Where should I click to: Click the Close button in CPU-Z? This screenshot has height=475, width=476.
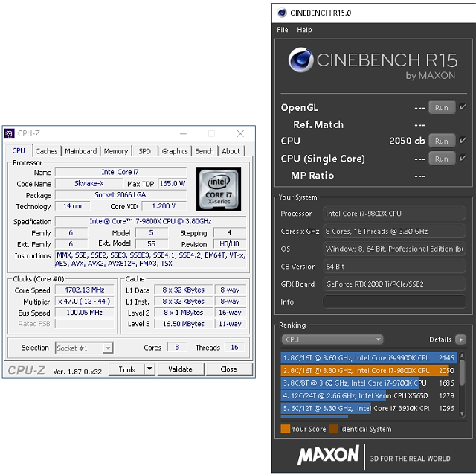(229, 369)
